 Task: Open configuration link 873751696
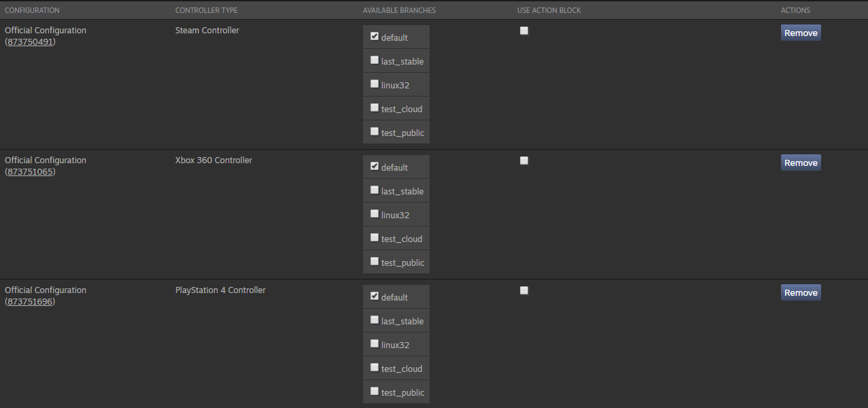click(x=30, y=302)
